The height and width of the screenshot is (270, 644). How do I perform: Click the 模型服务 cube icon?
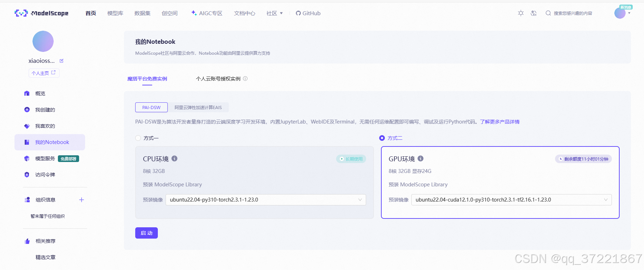pyautogui.click(x=27, y=158)
